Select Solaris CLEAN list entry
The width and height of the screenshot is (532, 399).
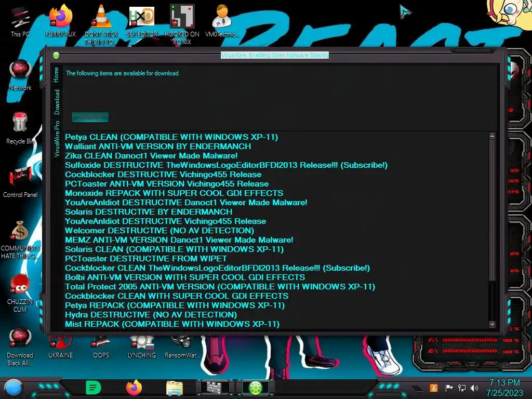click(175, 249)
